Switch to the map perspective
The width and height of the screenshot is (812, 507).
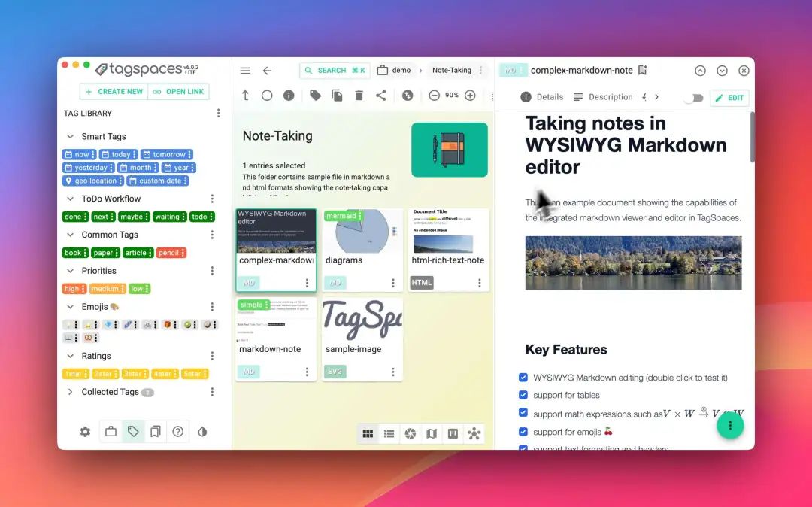tap(432, 433)
